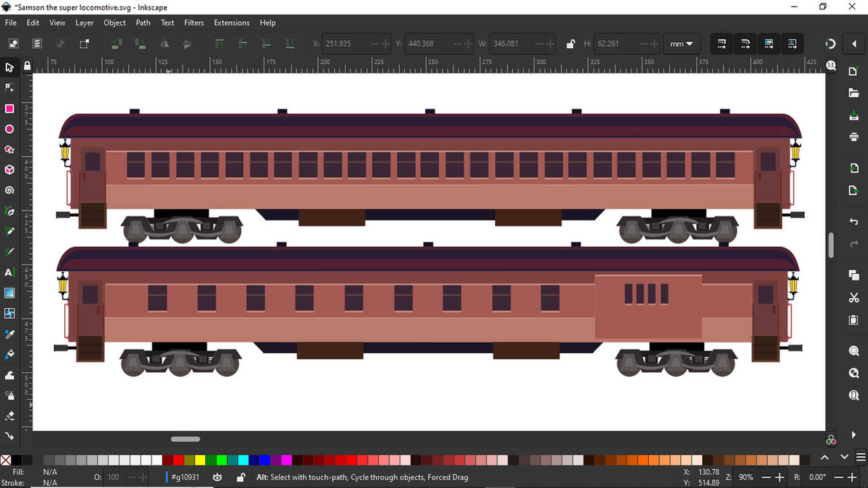868x488 pixels.
Task: Pick the red palette swatch
Action: (x=178, y=460)
